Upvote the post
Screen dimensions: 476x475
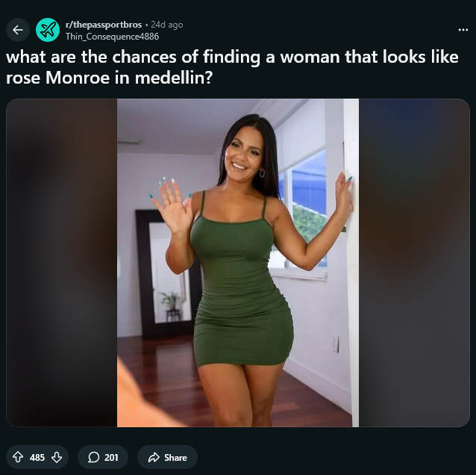point(18,457)
